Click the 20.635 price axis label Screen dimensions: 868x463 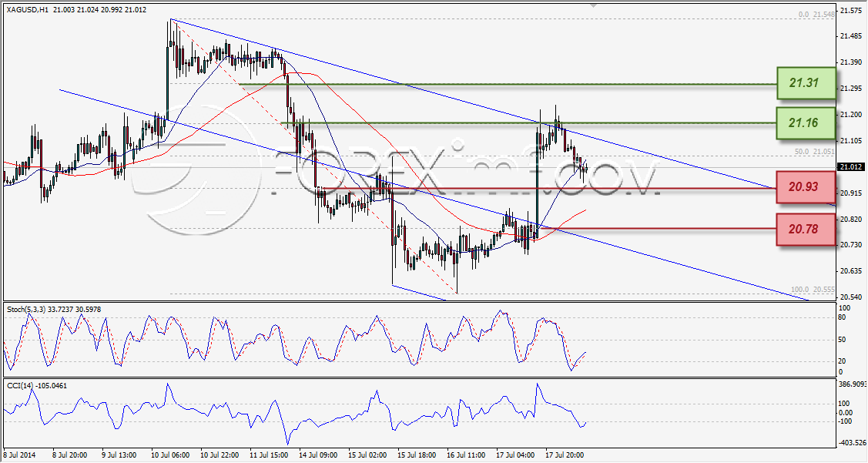tap(851, 271)
